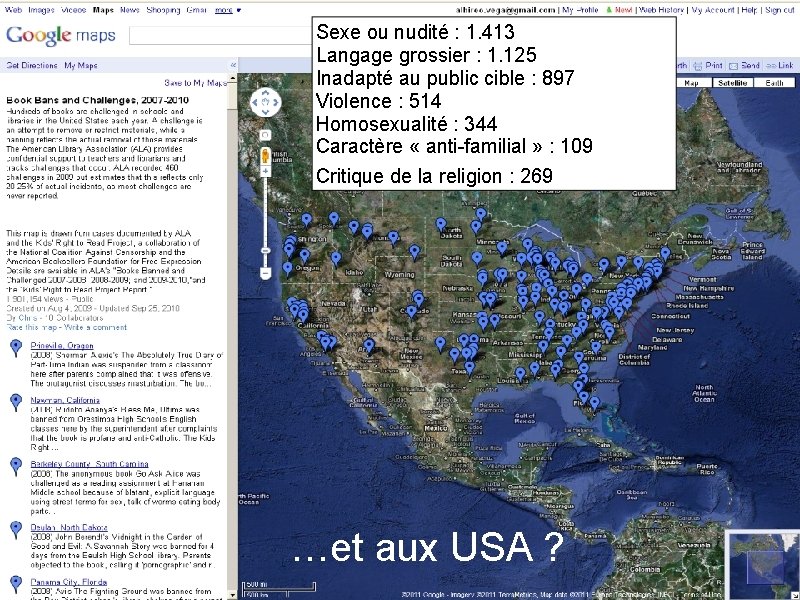The image size is (800, 600).
Task: Click the Google Maps logo
Action: tap(61, 35)
